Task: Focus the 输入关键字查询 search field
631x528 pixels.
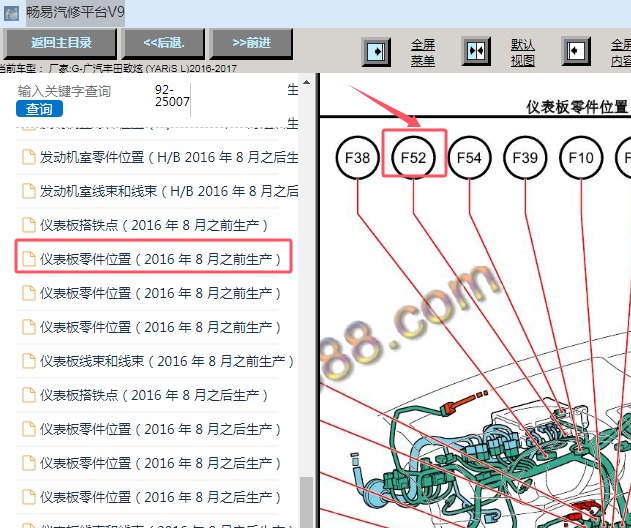Action: tap(64, 91)
